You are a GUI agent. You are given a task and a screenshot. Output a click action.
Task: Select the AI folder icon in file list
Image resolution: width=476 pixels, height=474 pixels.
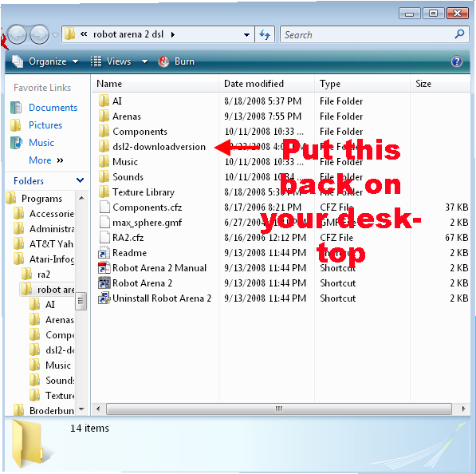104,101
